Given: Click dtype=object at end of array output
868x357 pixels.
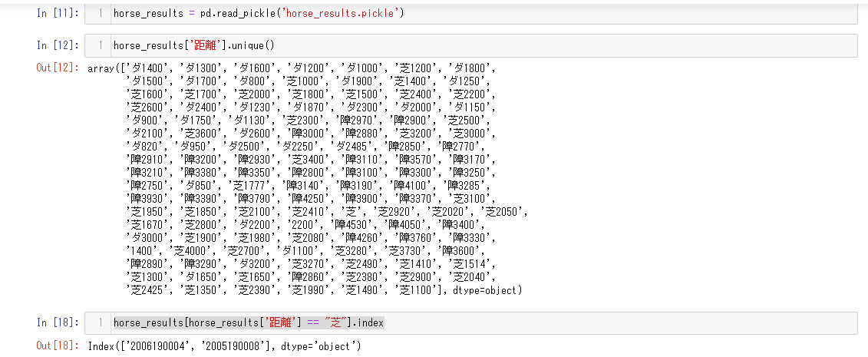Looking at the screenshot, I should point(485,289).
